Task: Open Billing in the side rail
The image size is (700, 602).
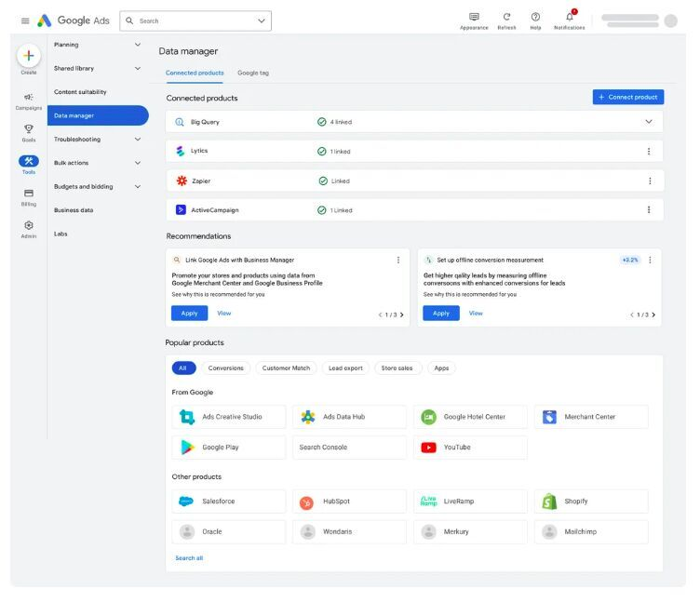Action: pyautogui.click(x=29, y=197)
